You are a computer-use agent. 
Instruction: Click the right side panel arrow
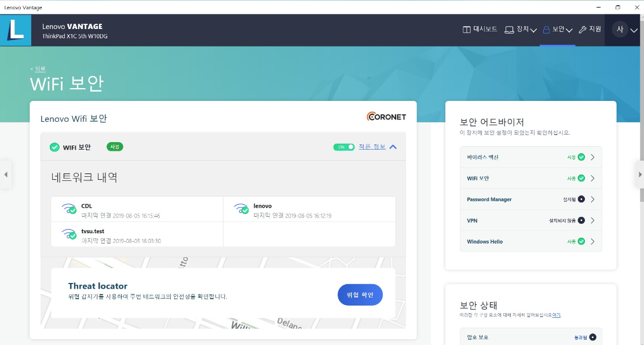639,175
